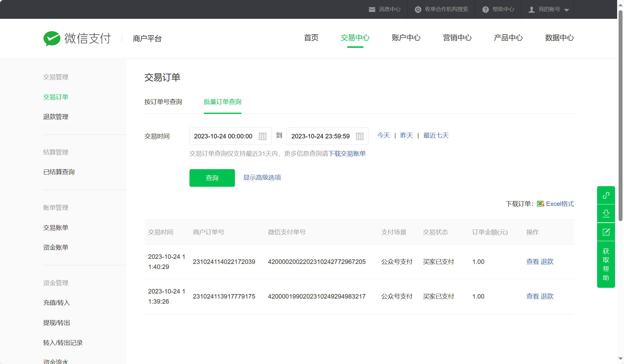Open Refund Management in sidebar
This screenshot has width=624, height=364.
56,117
